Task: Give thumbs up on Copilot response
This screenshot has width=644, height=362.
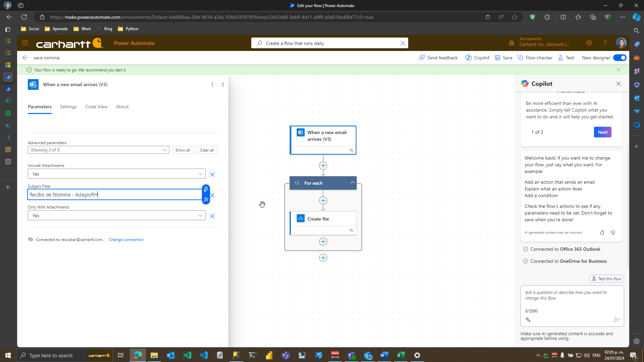Action: [x=602, y=233]
